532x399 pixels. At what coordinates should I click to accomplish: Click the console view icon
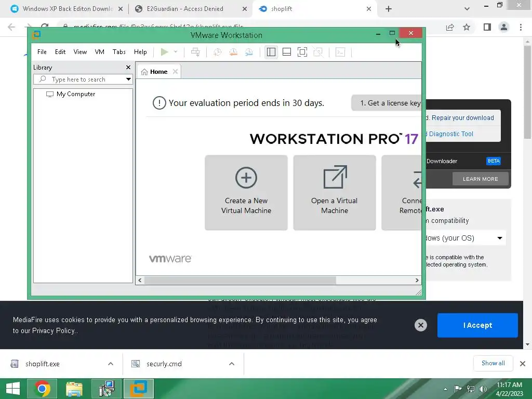(x=340, y=52)
